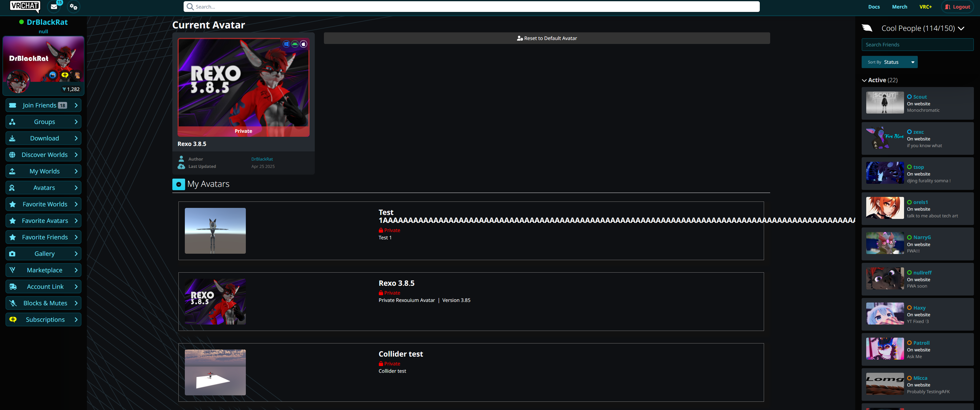Open the Collider test avatar thumbnail
Screen dimensions: 980x410
point(215,372)
